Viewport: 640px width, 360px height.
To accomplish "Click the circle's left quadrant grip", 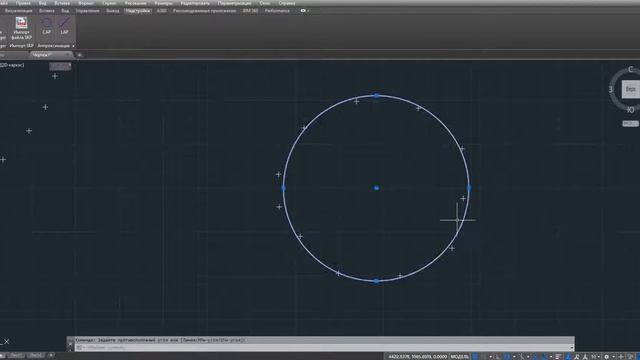I will (284, 188).
